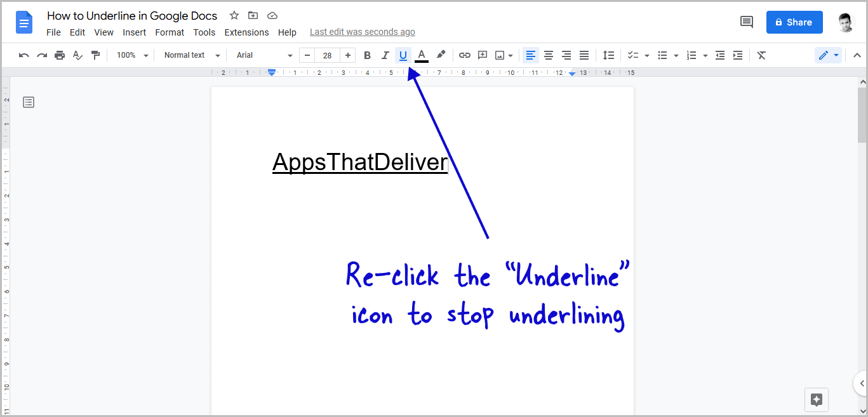Image resolution: width=868 pixels, height=417 pixels.
Task: Click the Undo icon
Action: click(23, 55)
